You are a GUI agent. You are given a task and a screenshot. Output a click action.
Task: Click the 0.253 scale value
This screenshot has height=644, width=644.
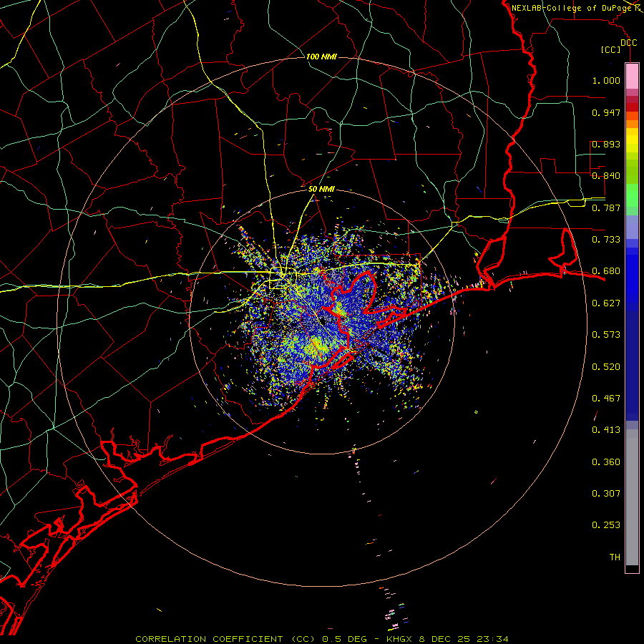[606, 525]
